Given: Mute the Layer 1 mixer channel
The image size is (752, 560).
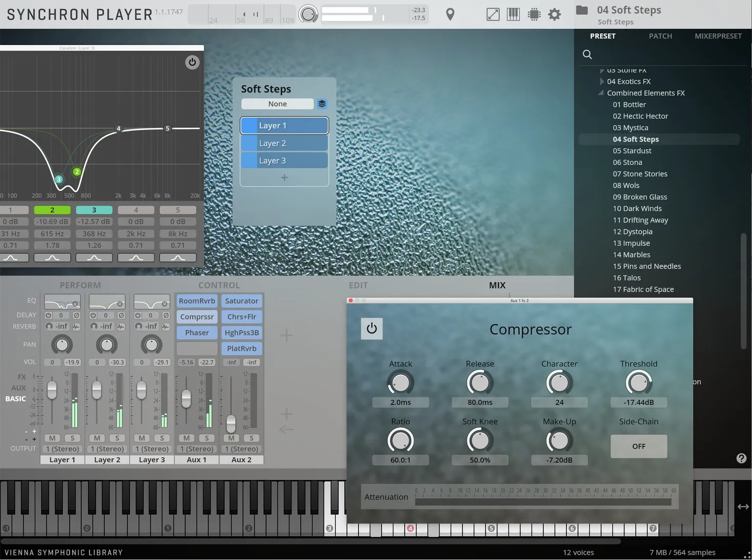Looking at the screenshot, I should pos(52,438).
